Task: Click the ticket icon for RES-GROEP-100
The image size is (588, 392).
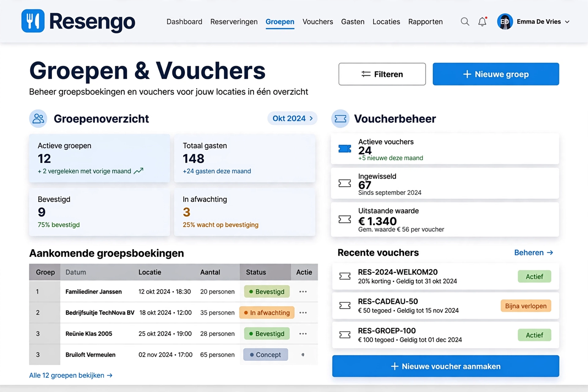Action: [x=345, y=335]
